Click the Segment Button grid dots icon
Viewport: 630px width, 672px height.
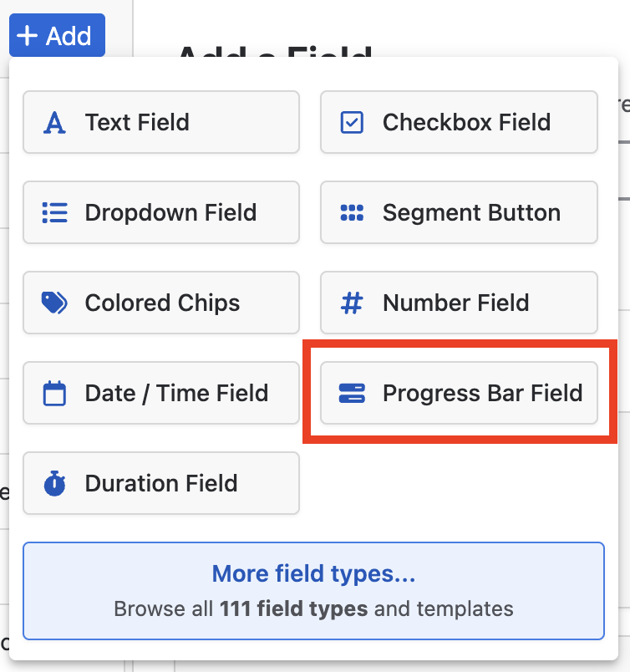coord(352,212)
